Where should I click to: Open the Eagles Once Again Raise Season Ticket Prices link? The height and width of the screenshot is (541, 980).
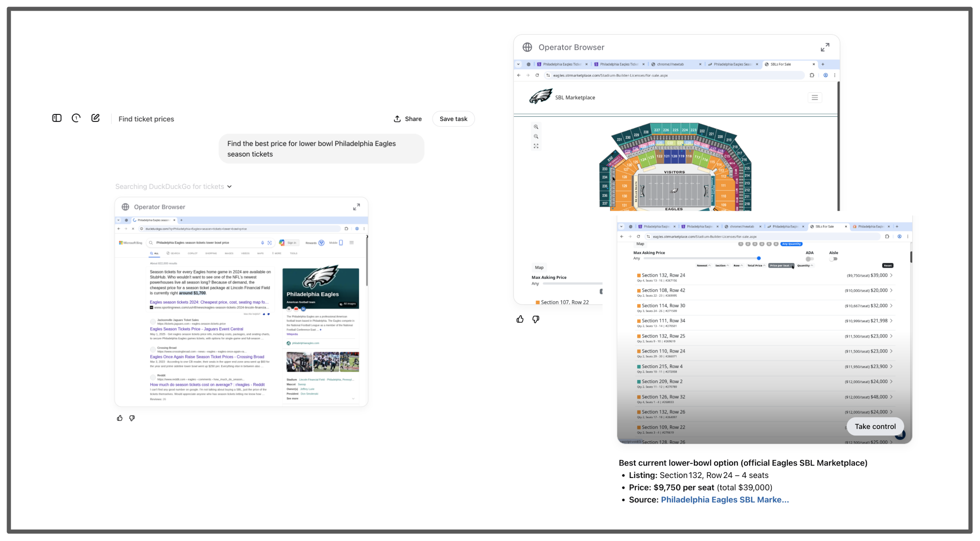click(x=207, y=357)
